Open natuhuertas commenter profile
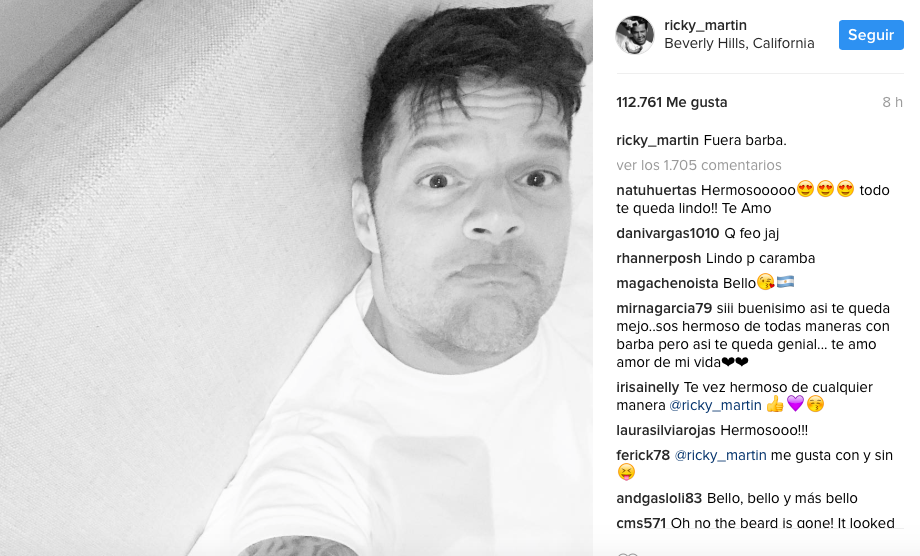The image size is (920, 556). pyautogui.click(x=656, y=191)
